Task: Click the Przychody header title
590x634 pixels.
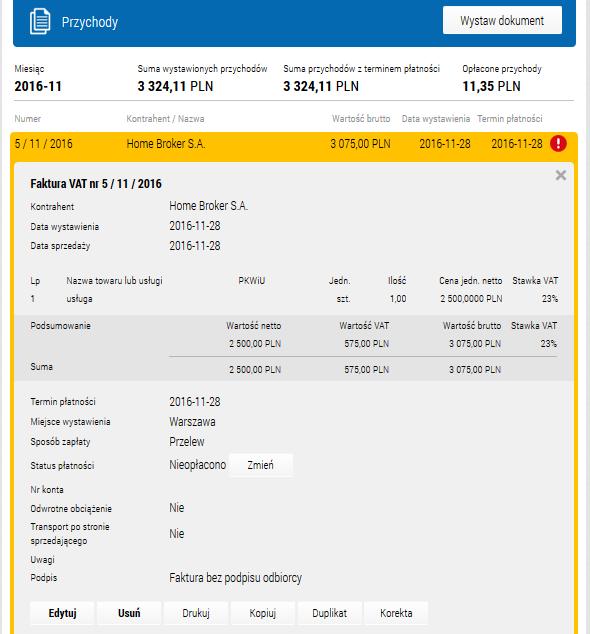Action: tap(89, 22)
